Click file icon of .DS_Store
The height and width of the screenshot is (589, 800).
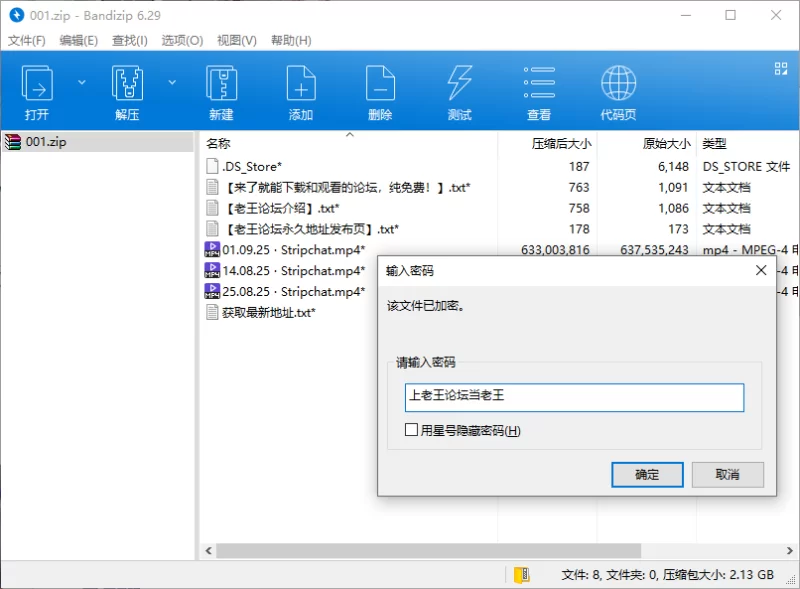click(212, 166)
